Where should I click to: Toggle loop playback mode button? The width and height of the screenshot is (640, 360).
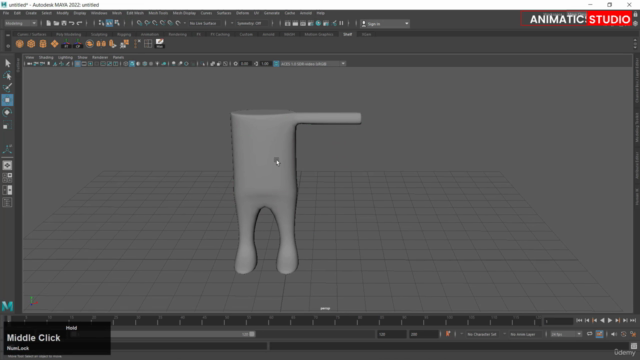point(589,334)
